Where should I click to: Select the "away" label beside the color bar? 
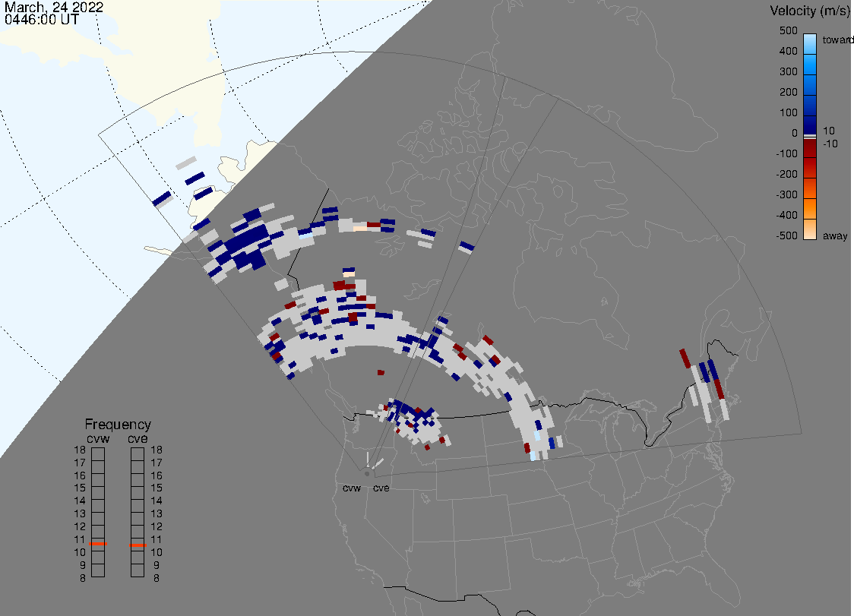point(835,235)
